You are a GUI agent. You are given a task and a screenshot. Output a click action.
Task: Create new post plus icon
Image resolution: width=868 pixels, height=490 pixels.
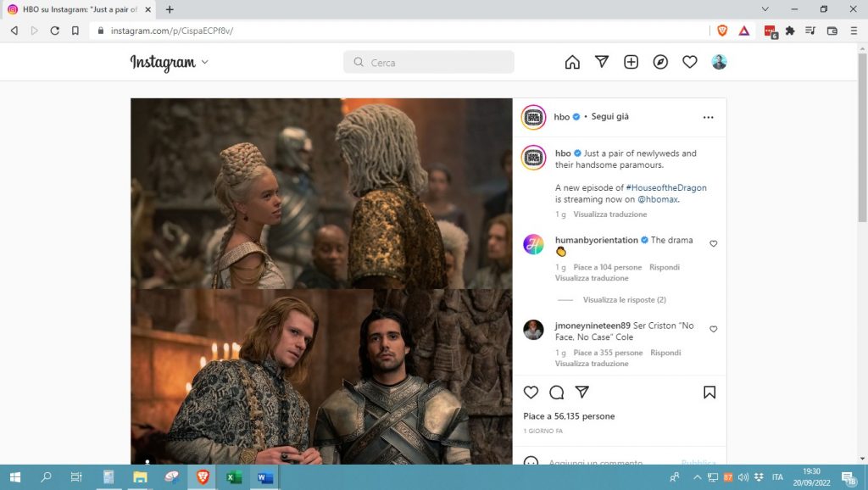tap(631, 62)
